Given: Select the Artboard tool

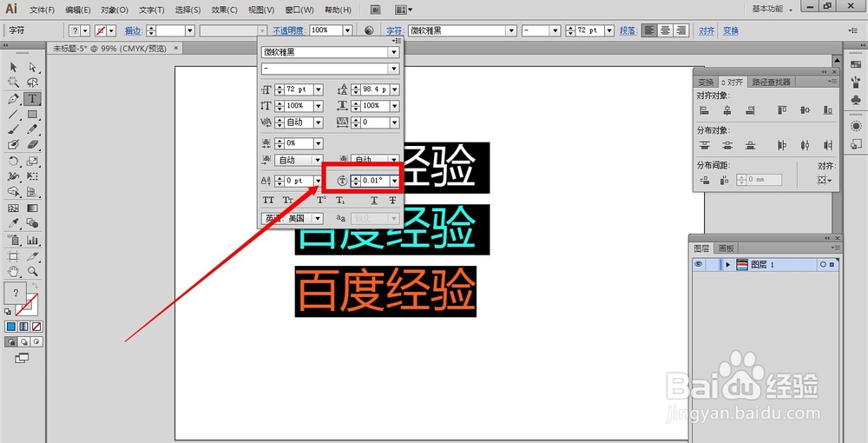Looking at the screenshot, I should (x=13, y=256).
